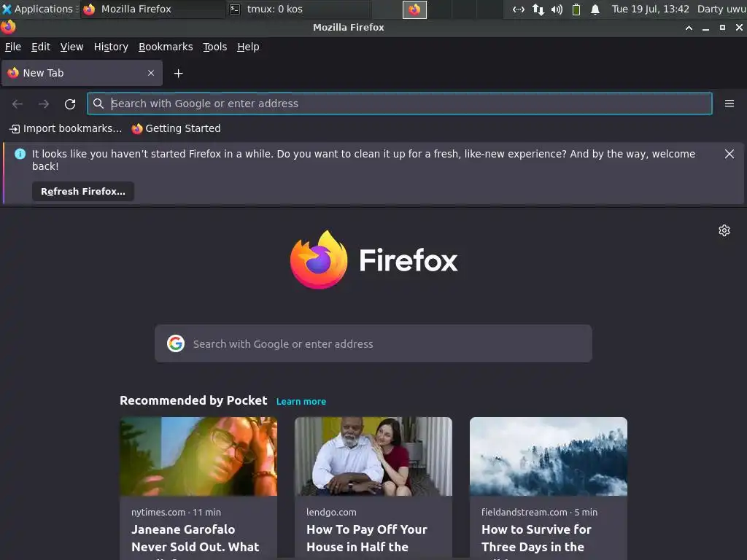The image size is (747, 560).
Task: Open the Janeane Garofalo Never Sold Out headline
Action: tap(196, 539)
